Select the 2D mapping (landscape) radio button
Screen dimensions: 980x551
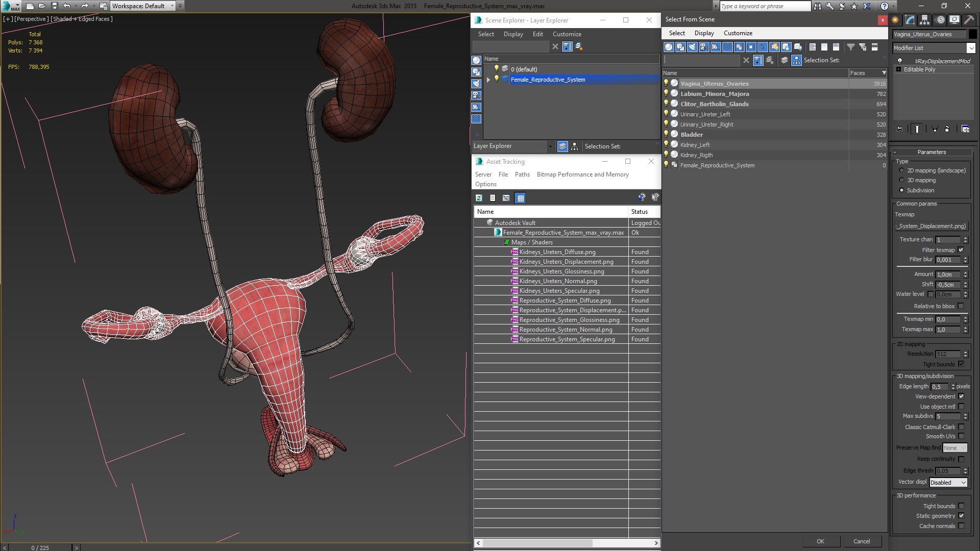click(x=901, y=170)
